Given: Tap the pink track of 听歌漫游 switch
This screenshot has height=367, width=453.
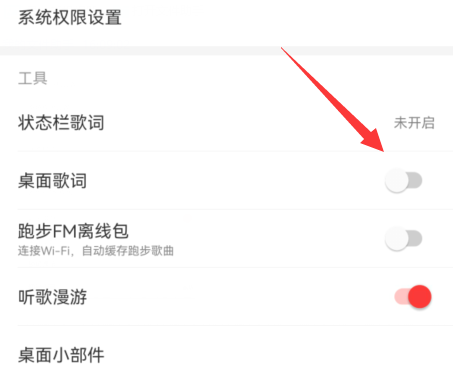Looking at the screenshot, I should pyautogui.click(x=401, y=297).
